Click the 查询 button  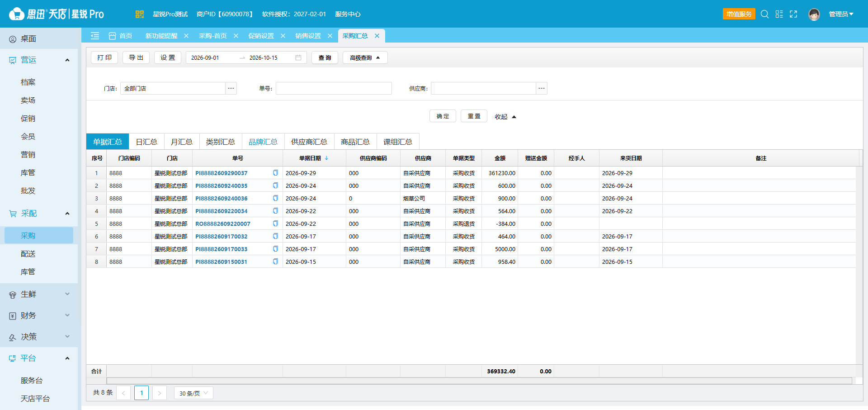pos(325,57)
